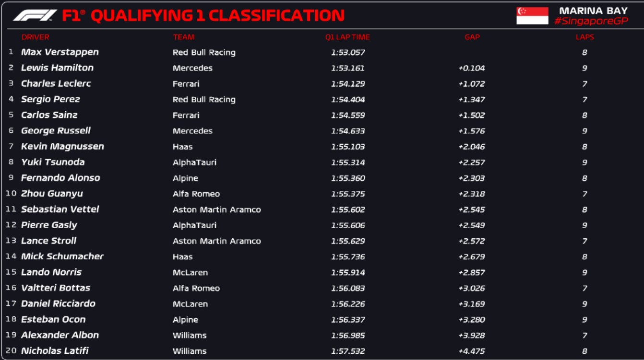Sort by the Driver column header
Viewport: 644px width, 360px height.
(x=36, y=37)
